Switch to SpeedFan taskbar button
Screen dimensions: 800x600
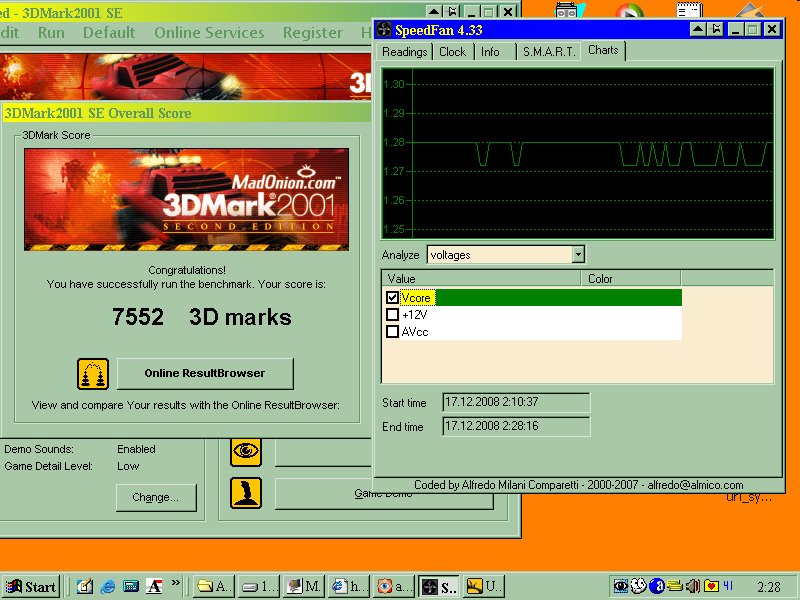(438, 586)
